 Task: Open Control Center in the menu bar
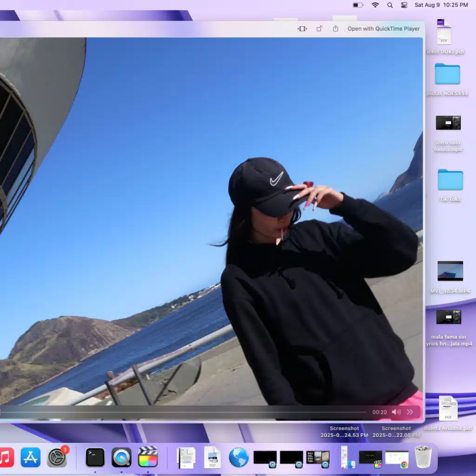click(404, 5)
